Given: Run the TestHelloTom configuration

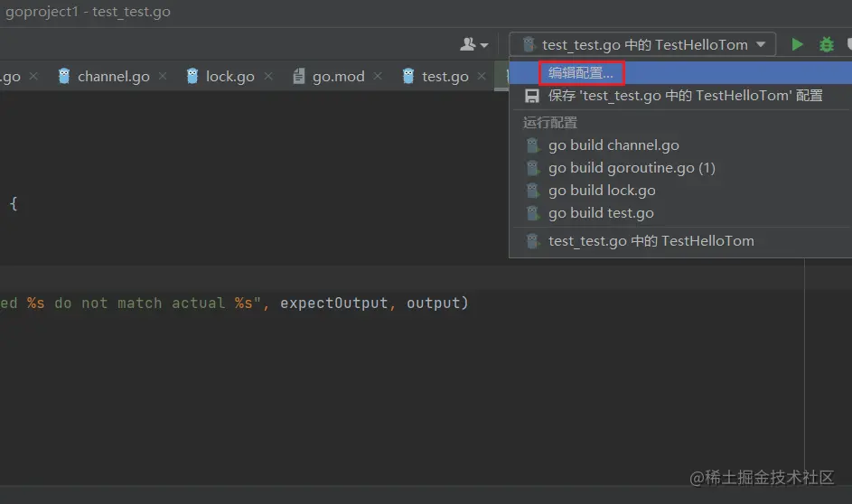Looking at the screenshot, I should pyautogui.click(x=797, y=44).
